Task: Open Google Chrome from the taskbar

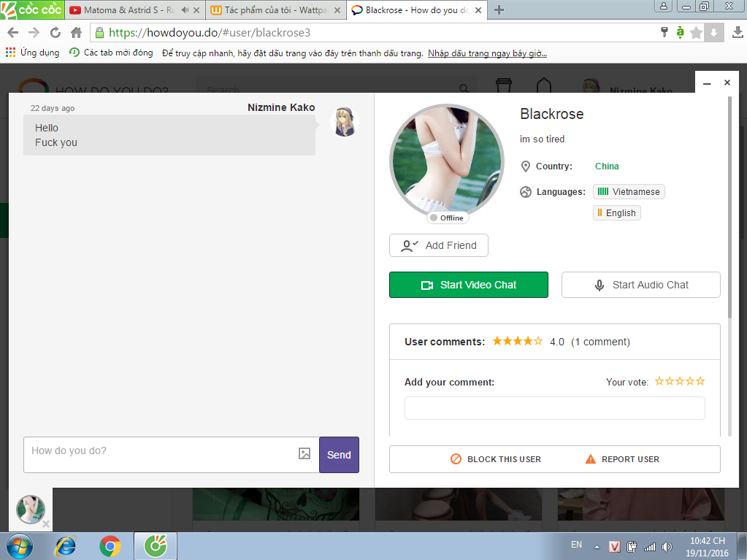Action: point(110,545)
